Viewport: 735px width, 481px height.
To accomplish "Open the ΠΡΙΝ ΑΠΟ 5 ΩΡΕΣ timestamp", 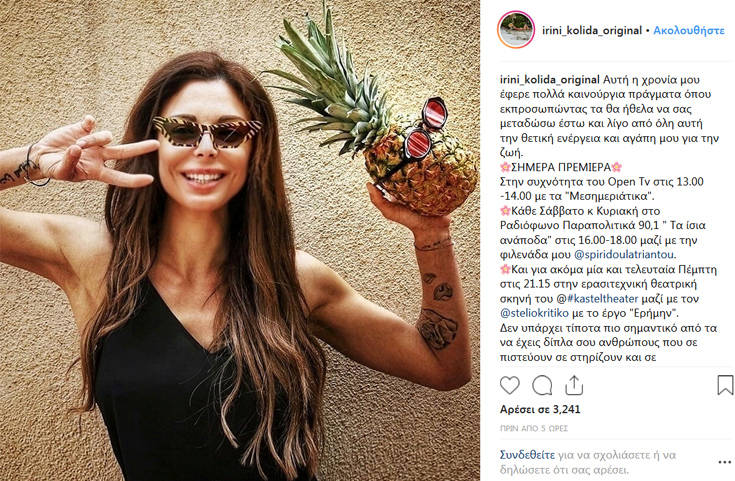I will coord(534,428).
